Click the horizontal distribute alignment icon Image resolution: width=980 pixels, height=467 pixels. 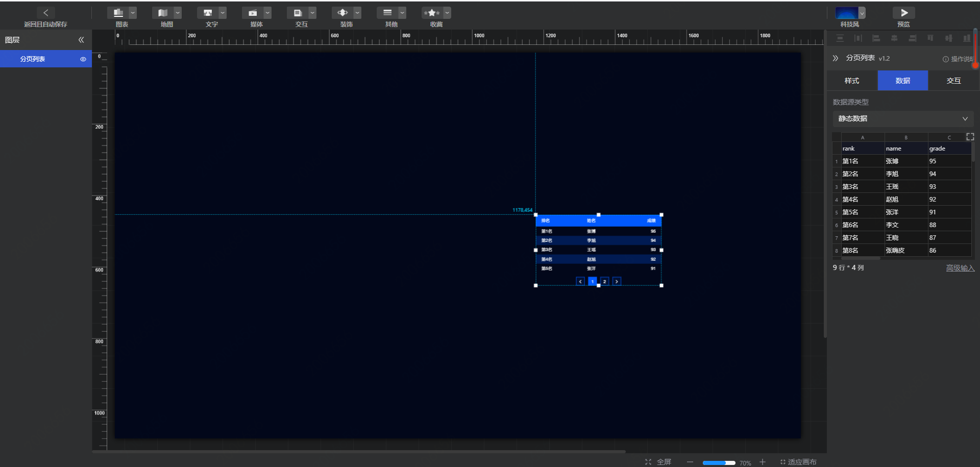(x=858, y=38)
